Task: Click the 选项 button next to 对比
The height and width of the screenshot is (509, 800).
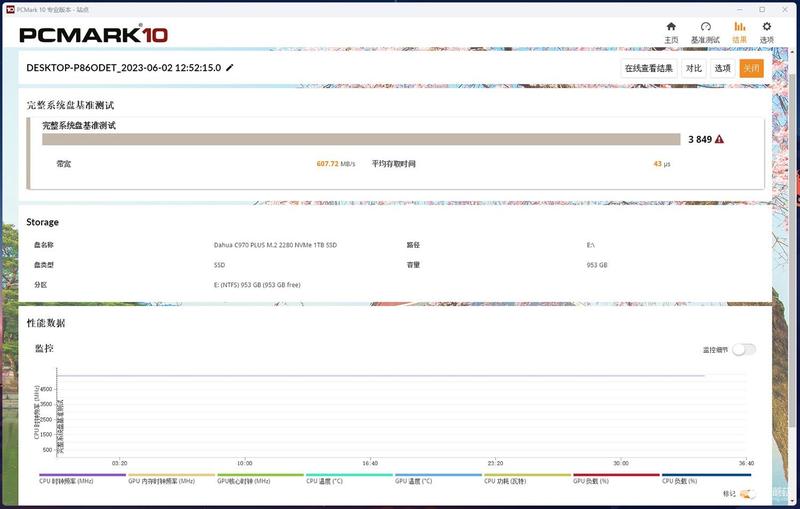Action: 722,68
